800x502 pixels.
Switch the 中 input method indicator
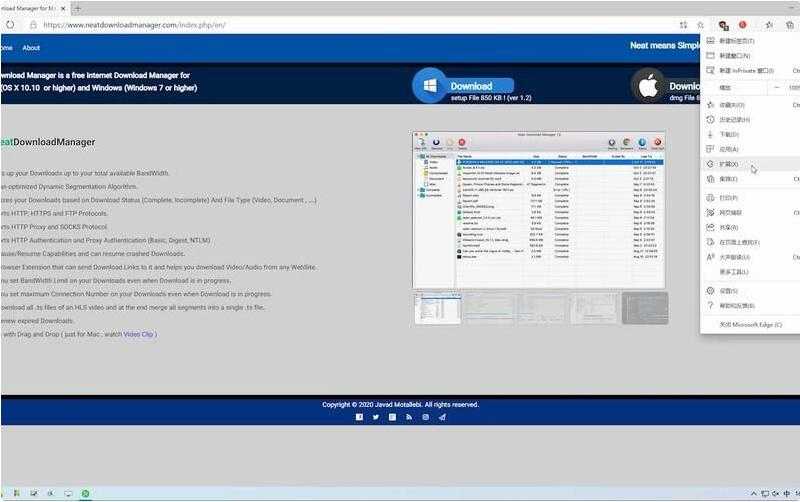[786, 493]
